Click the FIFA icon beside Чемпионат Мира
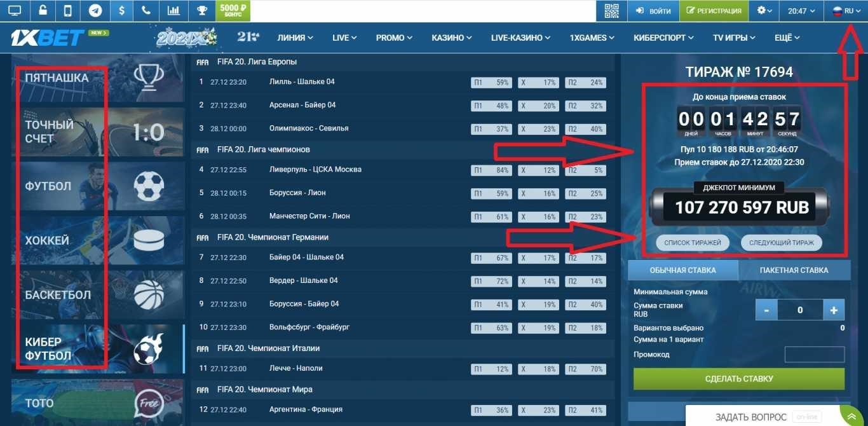868x426 pixels. pos(203,390)
